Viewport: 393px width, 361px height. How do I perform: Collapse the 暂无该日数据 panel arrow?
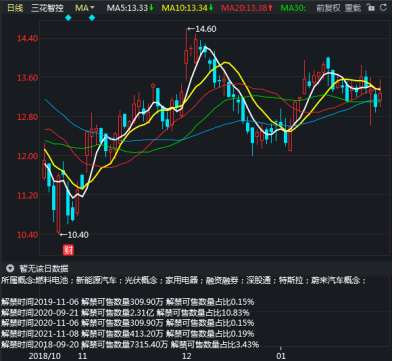tap(10, 268)
